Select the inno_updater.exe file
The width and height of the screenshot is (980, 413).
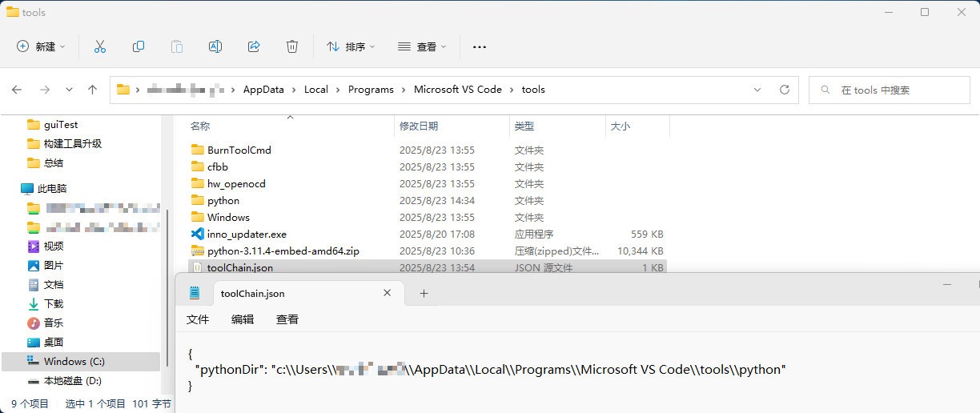[247, 235]
